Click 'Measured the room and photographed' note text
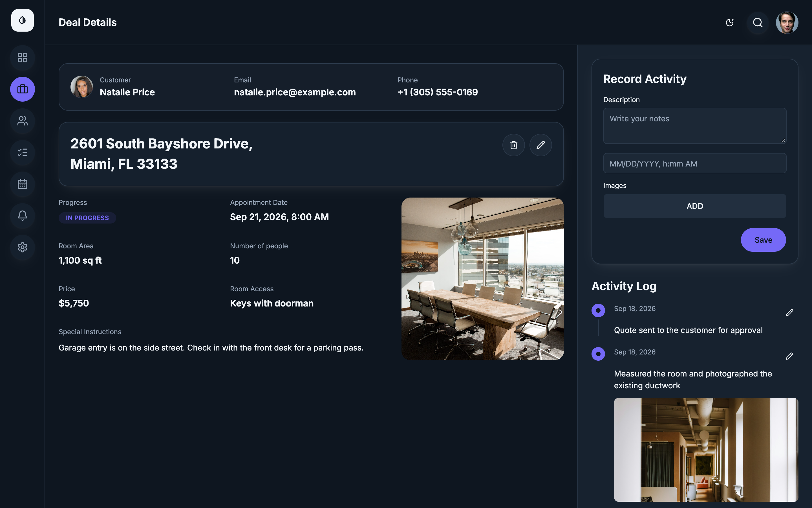 (693, 380)
